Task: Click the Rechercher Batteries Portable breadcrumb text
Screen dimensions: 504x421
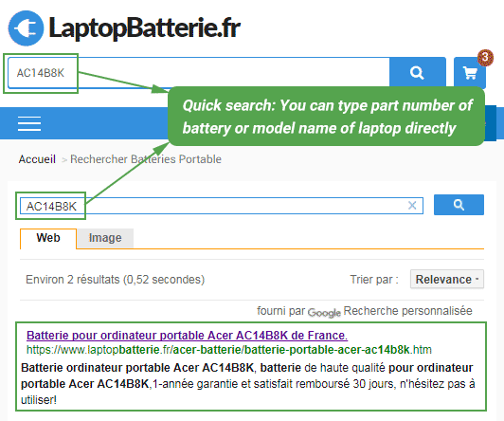Action: click(x=146, y=159)
